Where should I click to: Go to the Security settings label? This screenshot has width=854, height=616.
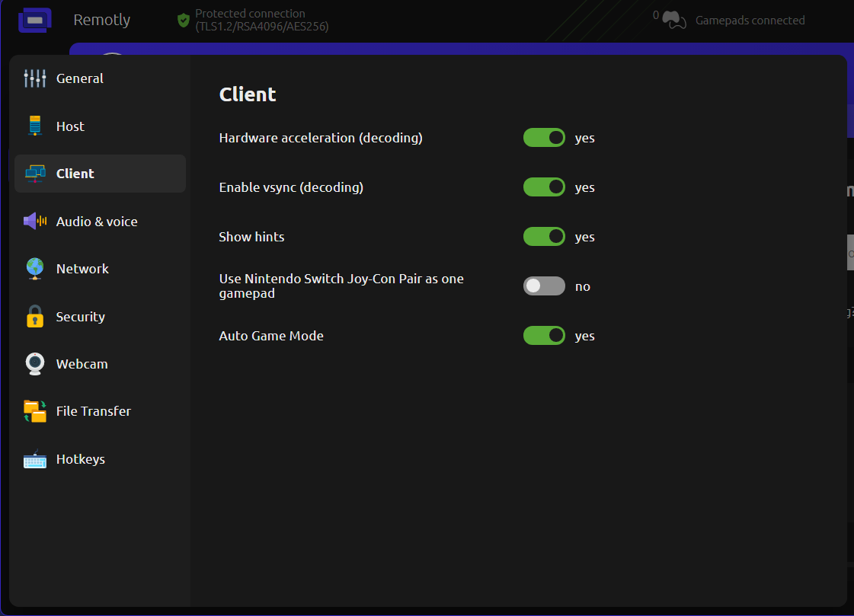[80, 317]
